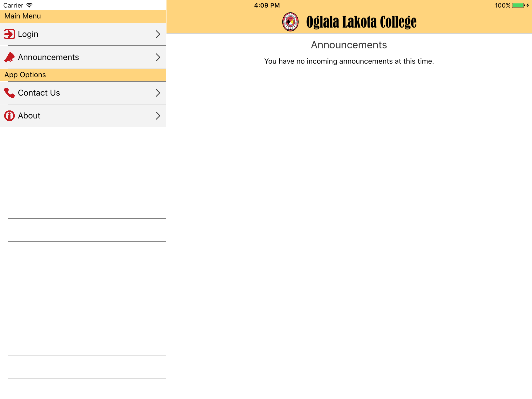This screenshot has width=532, height=399.
Task: Expand the Announcements row chevron
Action: point(158,57)
